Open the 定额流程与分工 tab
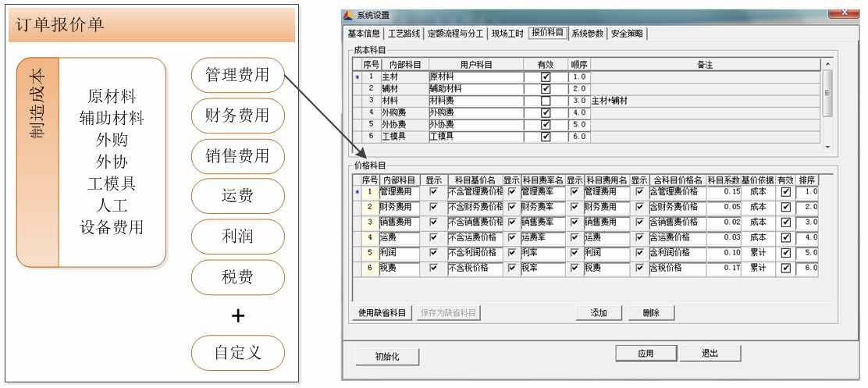The height and width of the screenshot is (388, 868). click(x=456, y=34)
